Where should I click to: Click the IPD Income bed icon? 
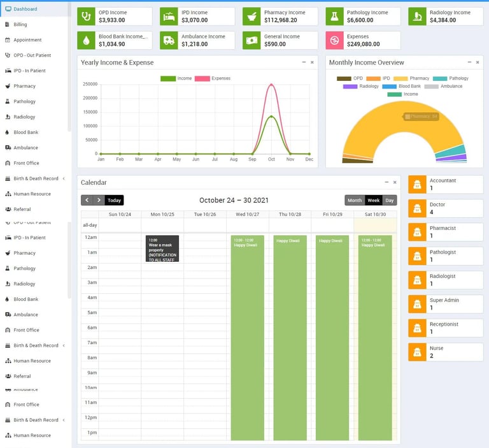point(169,16)
